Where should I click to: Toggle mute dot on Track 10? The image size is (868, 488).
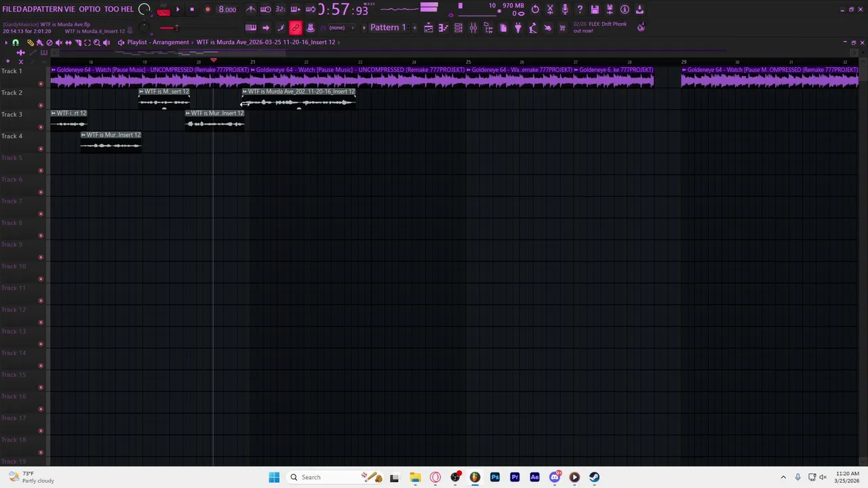(x=41, y=279)
